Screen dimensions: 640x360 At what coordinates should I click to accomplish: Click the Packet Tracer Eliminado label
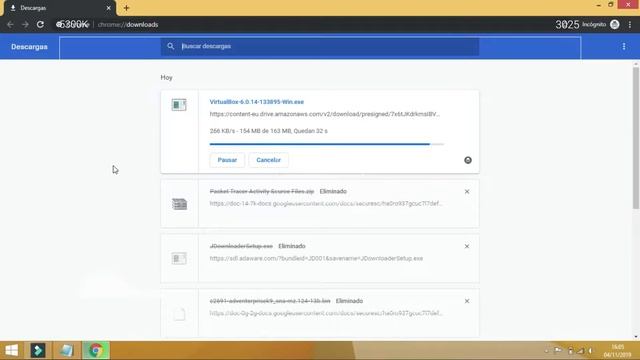333,191
